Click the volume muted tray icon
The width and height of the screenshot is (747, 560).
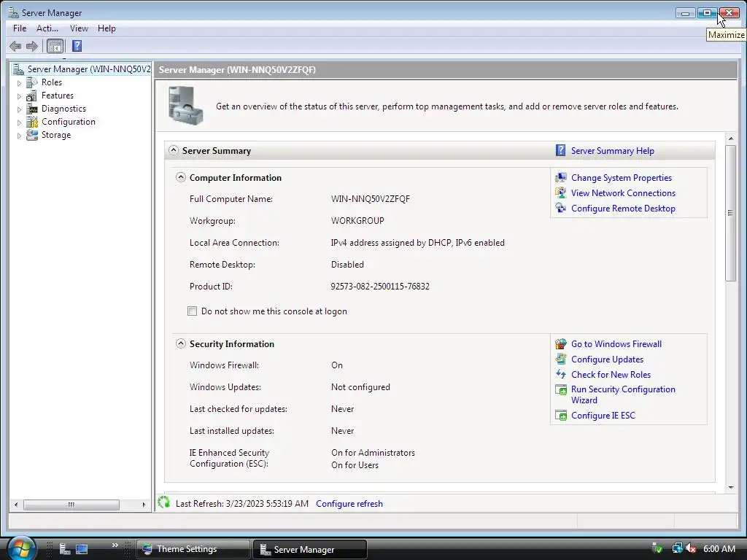click(x=691, y=548)
